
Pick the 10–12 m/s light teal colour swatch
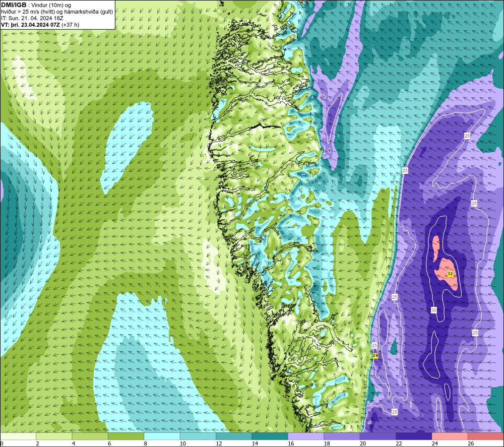click(x=198, y=436)
